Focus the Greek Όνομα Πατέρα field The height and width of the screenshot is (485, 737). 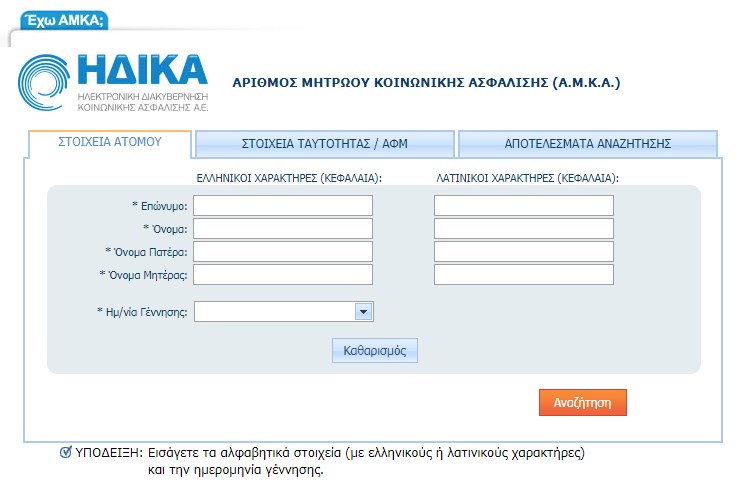point(283,252)
